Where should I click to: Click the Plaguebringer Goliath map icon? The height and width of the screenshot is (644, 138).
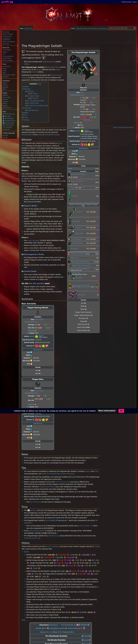coord(83,85)
